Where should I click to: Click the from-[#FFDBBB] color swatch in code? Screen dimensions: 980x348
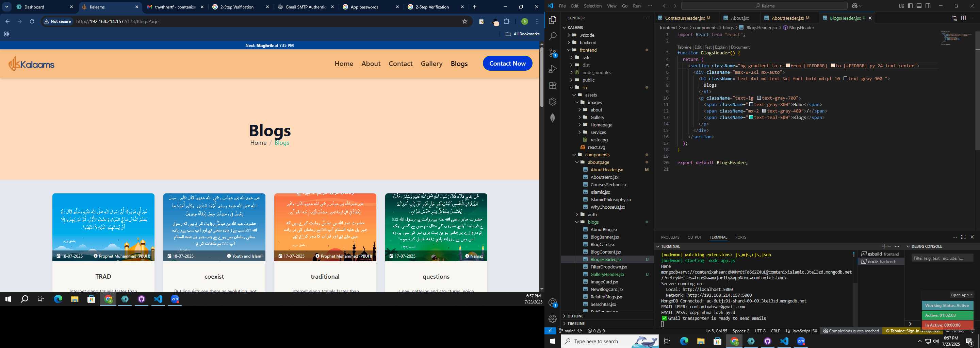pos(787,66)
